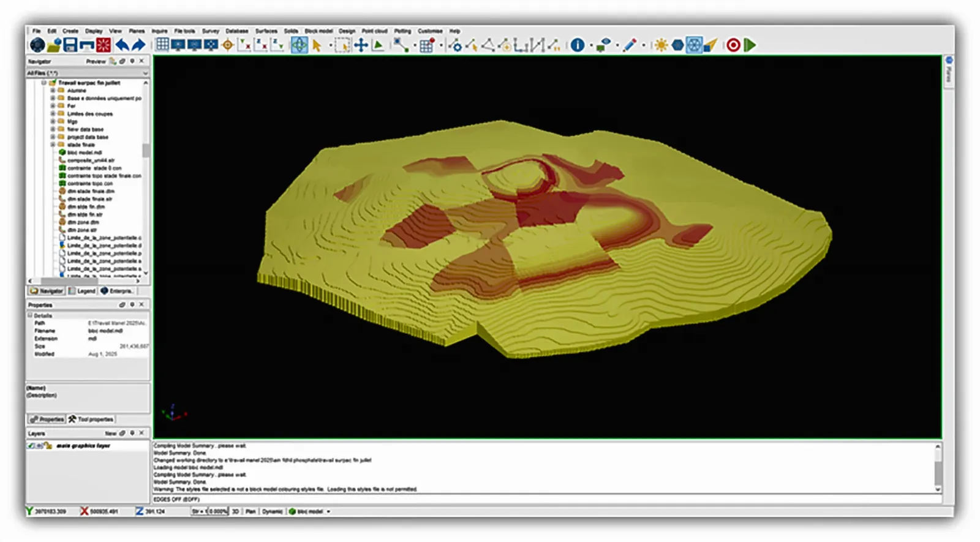
Task: Open the Planes side panel tab
Action: [949, 72]
